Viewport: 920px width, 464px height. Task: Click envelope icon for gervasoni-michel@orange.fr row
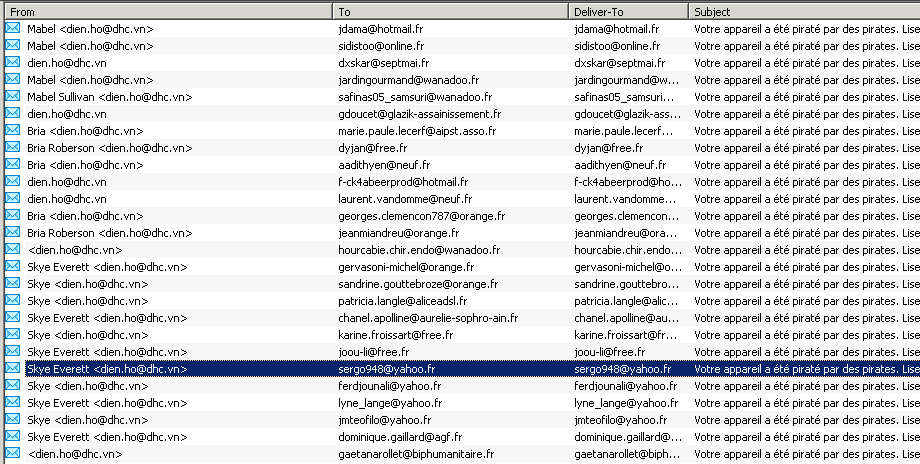tap(12, 266)
